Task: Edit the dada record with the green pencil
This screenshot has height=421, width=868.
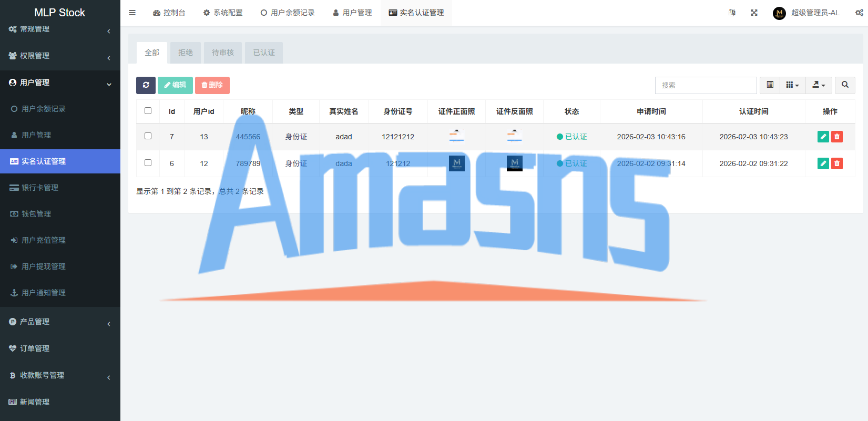Action: [x=823, y=163]
